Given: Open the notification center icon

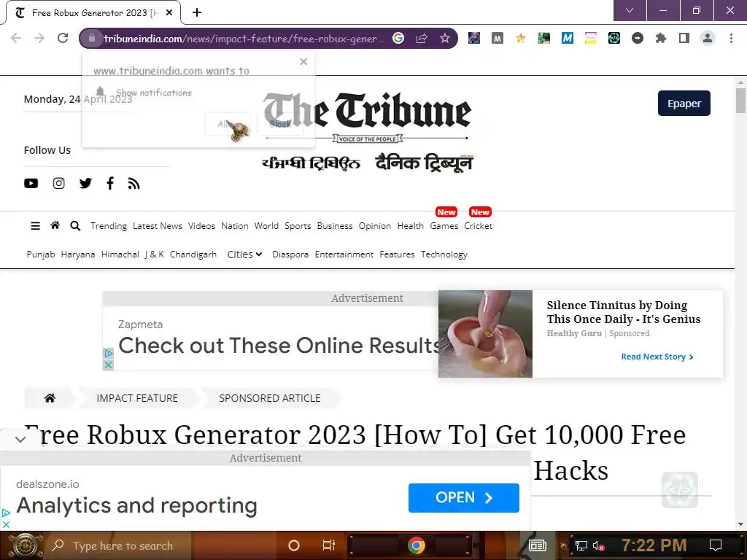Looking at the screenshot, I should coord(715,545).
